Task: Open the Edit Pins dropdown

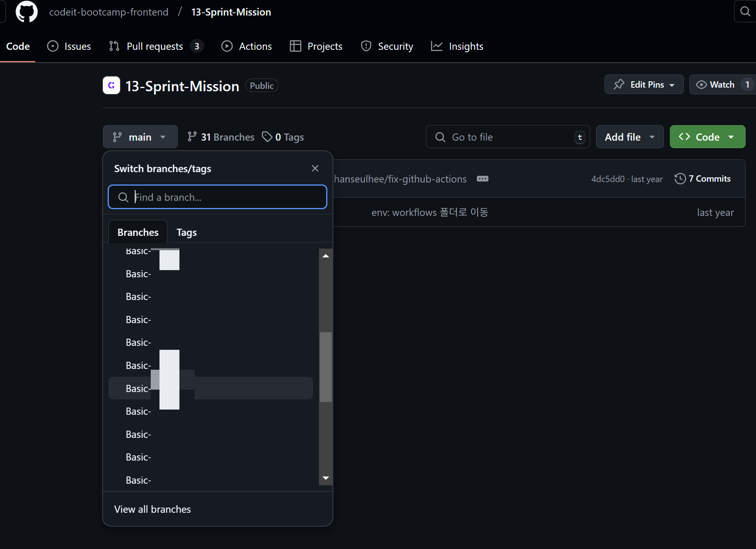Action: (x=644, y=84)
